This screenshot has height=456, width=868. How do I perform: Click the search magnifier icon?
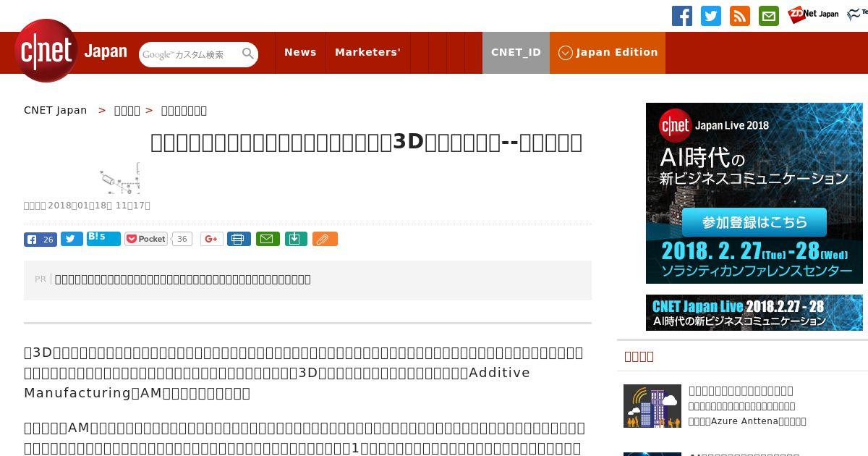click(x=248, y=54)
